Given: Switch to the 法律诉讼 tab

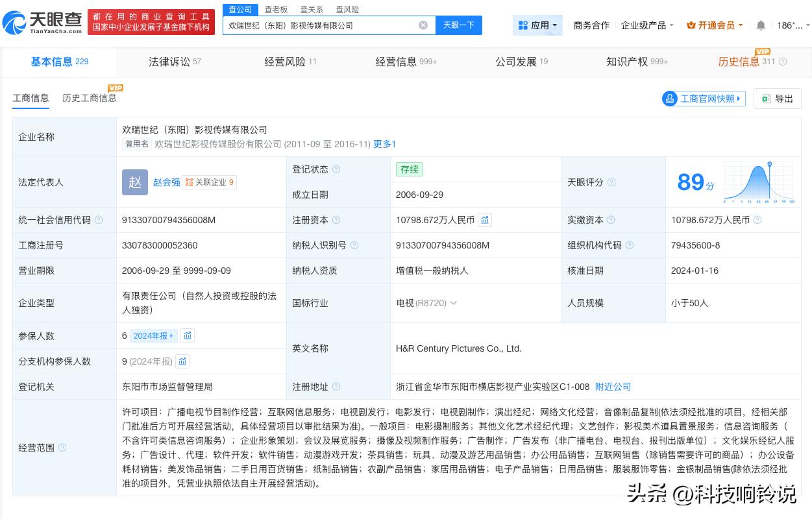Looking at the screenshot, I should [x=175, y=62].
